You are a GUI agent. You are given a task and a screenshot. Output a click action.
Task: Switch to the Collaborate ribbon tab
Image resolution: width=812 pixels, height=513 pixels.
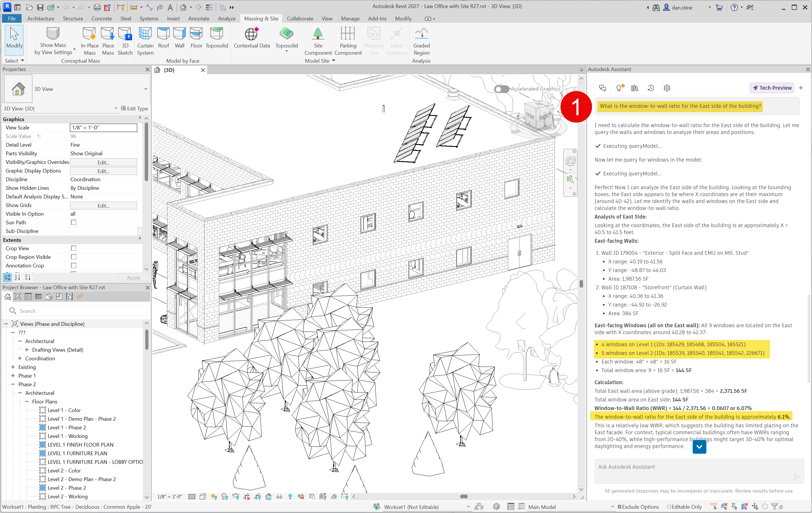click(x=300, y=18)
